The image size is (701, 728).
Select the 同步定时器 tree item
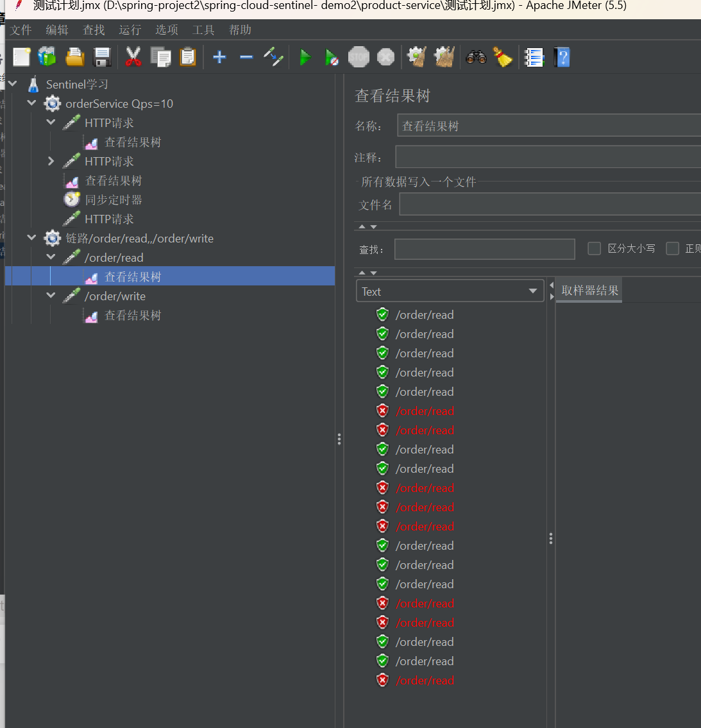tap(114, 200)
